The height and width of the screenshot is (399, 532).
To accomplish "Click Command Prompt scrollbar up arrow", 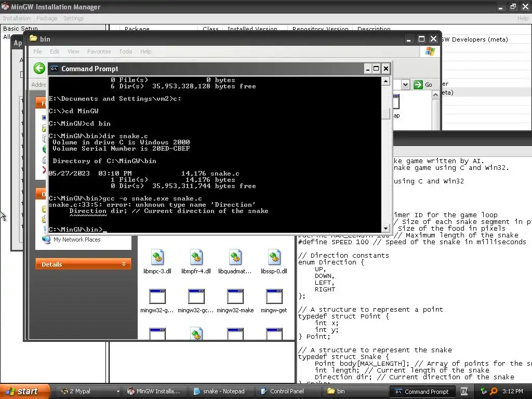I will [x=386, y=81].
